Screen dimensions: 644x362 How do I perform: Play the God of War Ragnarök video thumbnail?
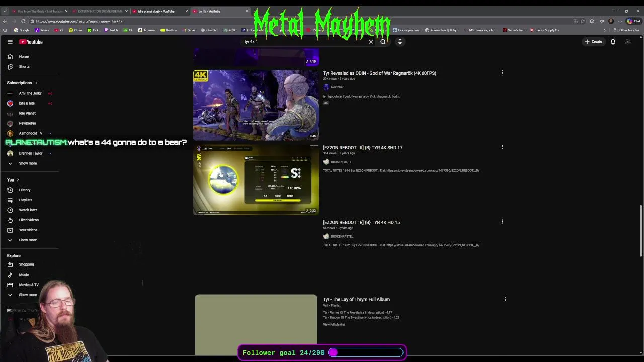coord(256,105)
